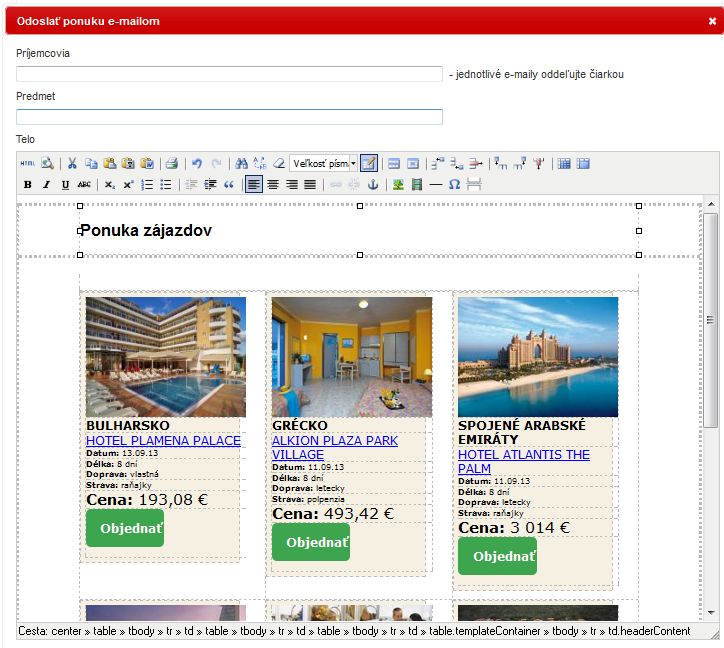
Task: Click the preview magnifier icon
Action: [47, 164]
